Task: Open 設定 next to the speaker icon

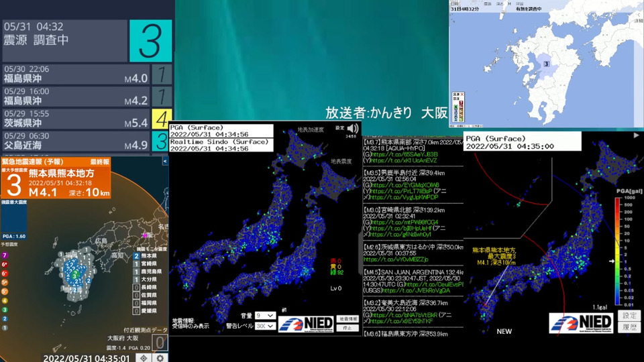Action: pyautogui.click(x=339, y=128)
